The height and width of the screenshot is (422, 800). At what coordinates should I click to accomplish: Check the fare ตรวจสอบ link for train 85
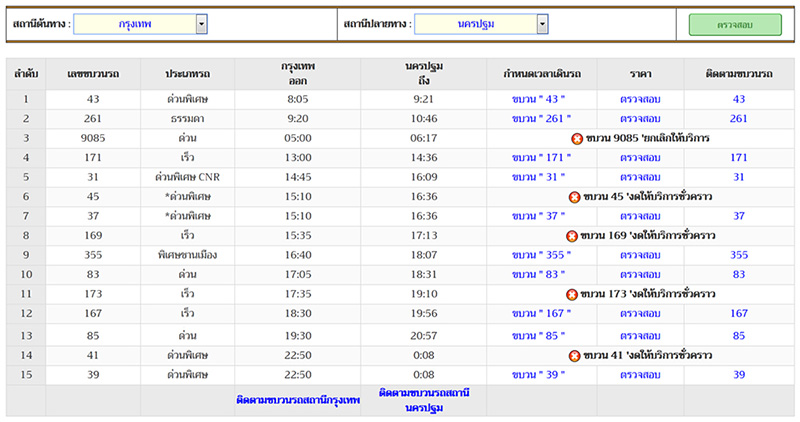(641, 336)
